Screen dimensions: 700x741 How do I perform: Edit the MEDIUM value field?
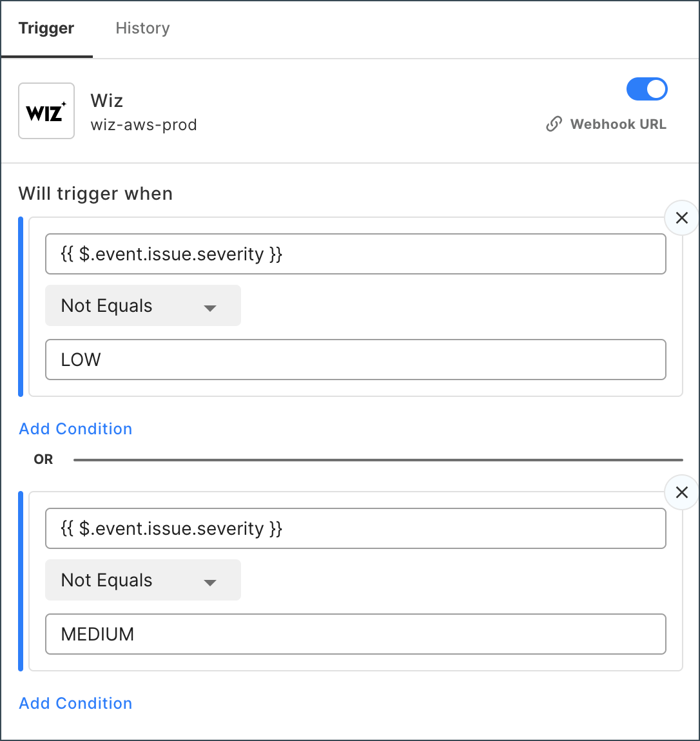355,634
